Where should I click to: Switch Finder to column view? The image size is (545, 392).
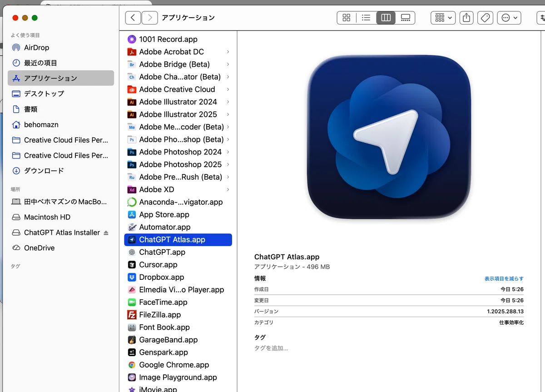click(386, 18)
